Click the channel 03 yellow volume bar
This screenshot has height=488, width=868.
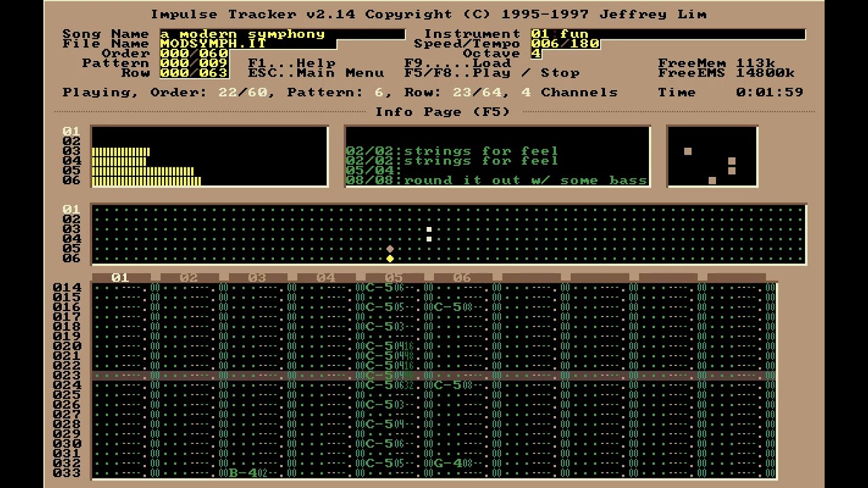tap(121, 151)
